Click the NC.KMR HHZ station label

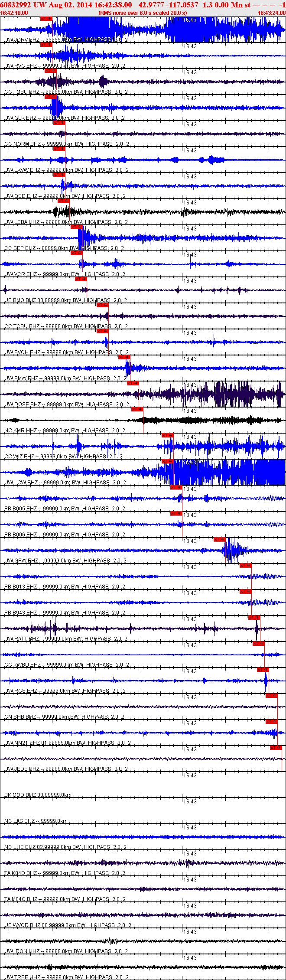tap(65, 430)
